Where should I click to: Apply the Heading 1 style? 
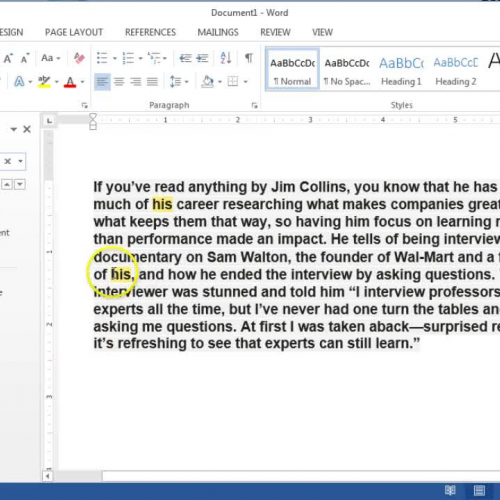pos(401,70)
